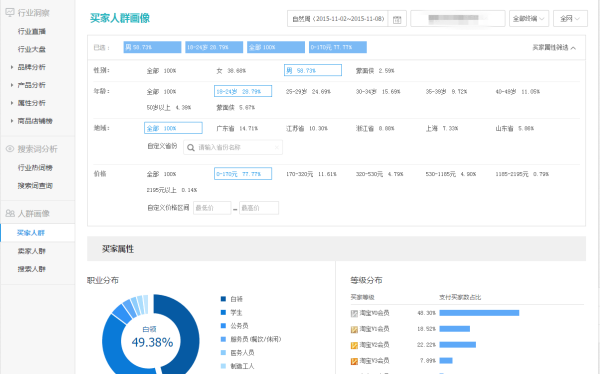600x374 pixels.
Task: Select the 50岁以上 age filter
Action: (169, 108)
